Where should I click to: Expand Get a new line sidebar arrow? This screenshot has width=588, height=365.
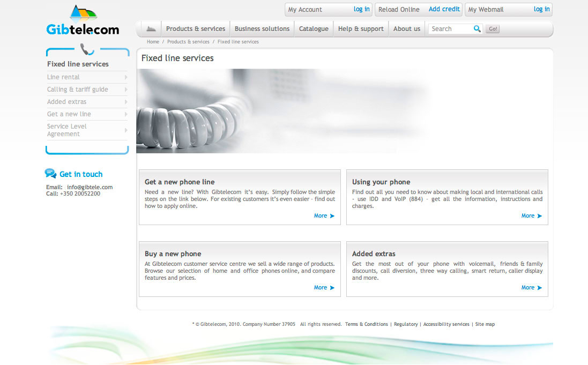coord(125,114)
